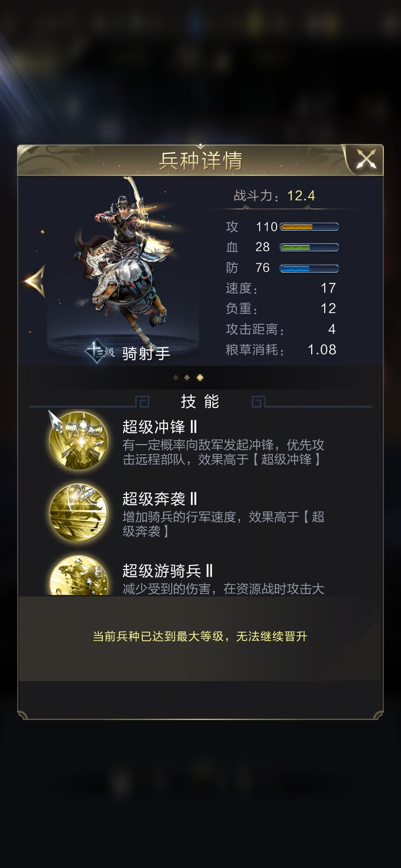Tap the max level notice text
Screen dimensions: 401x868
click(200, 637)
